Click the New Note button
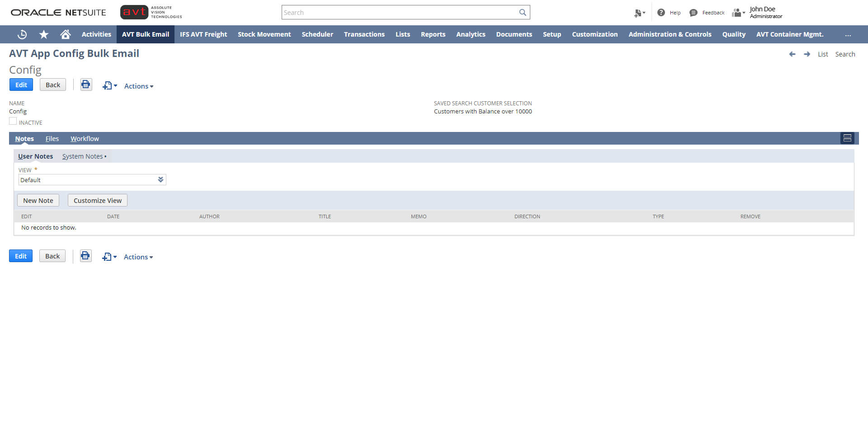 (38, 200)
